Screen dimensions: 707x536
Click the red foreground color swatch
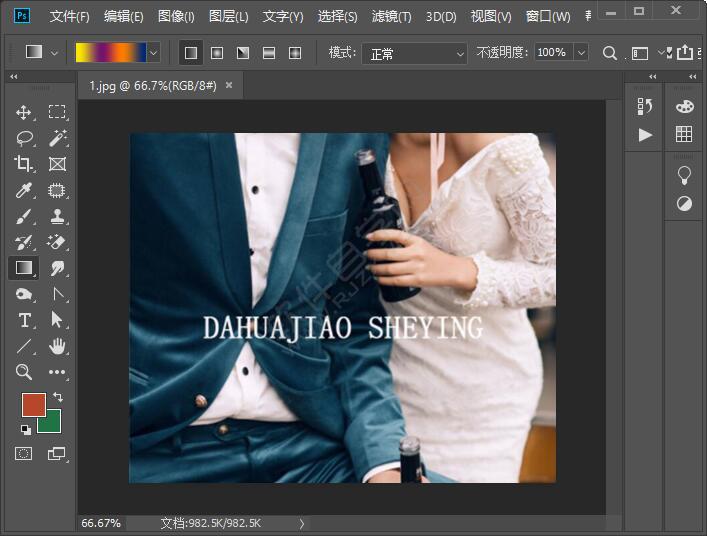32,404
